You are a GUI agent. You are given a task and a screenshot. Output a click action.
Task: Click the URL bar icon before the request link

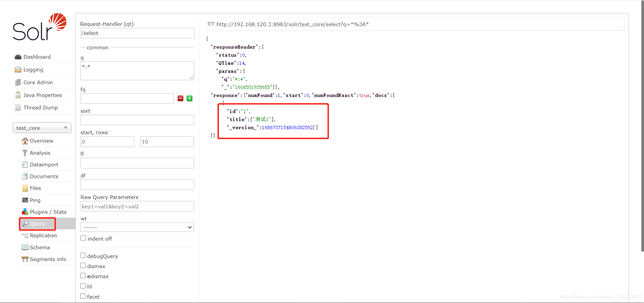[211, 24]
